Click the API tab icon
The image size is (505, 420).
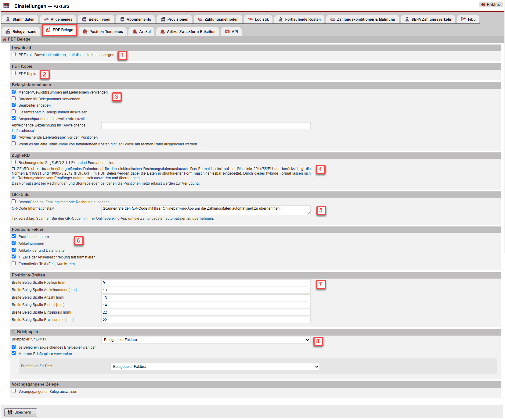point(227,31)
